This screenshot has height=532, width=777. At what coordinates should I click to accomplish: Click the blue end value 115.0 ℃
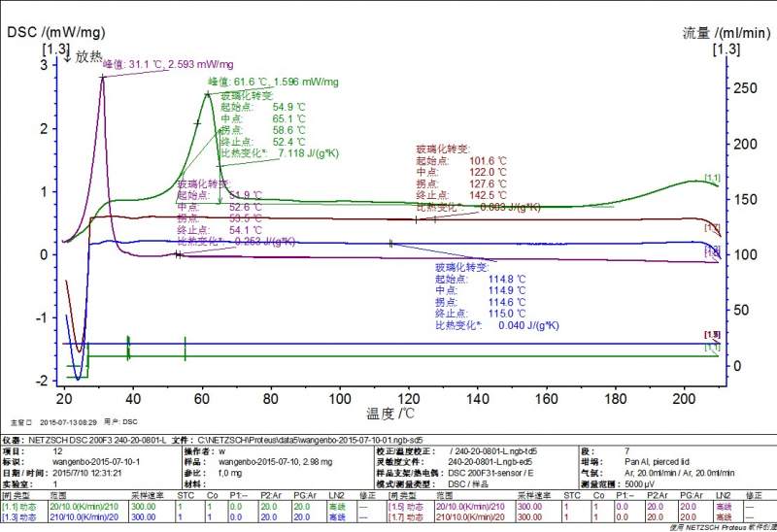click(507, 314)
